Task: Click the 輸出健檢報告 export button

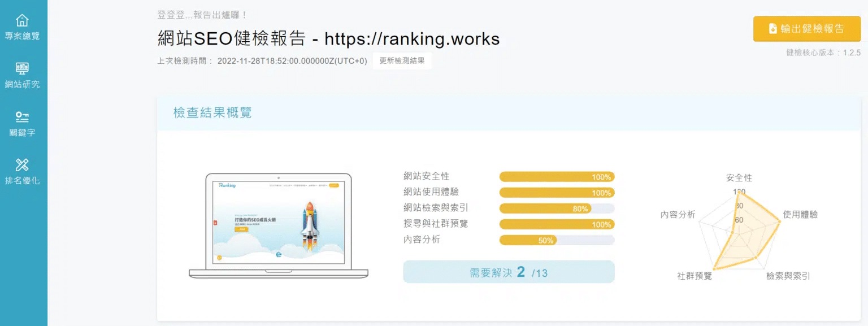Action: click(x=806, y=29)
